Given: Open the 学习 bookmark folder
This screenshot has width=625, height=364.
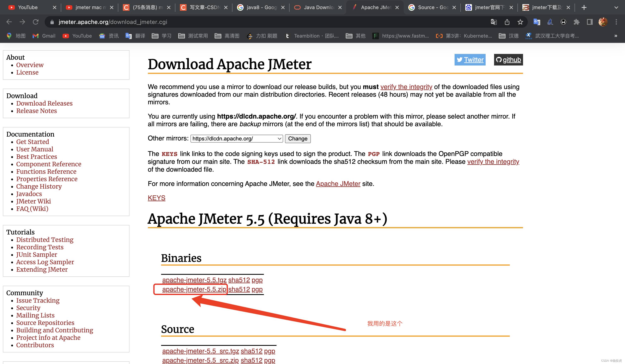Looking at the screenshot, I should [162, 36].
